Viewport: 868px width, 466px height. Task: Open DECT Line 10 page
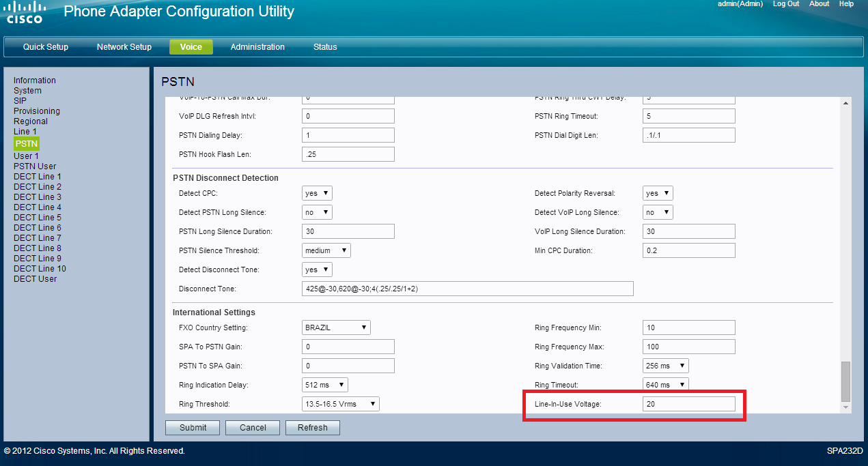pyautogui.click(x=40, y=269)
